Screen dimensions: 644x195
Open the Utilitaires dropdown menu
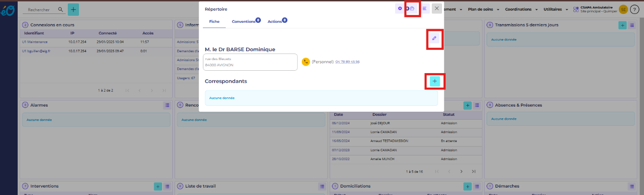coord(555,9)
